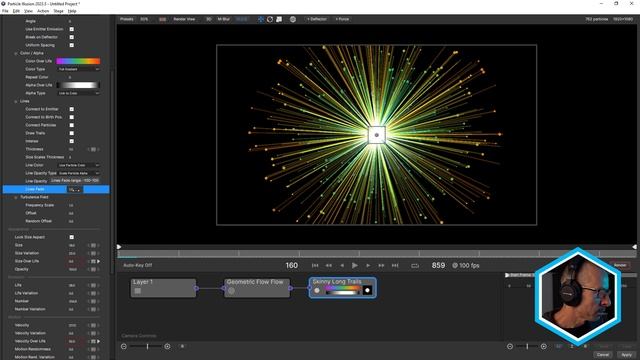Click keyframe icon for Life
Image resolution: width=640 pixels, height=360 pixels.
click(x=93, y=285)
